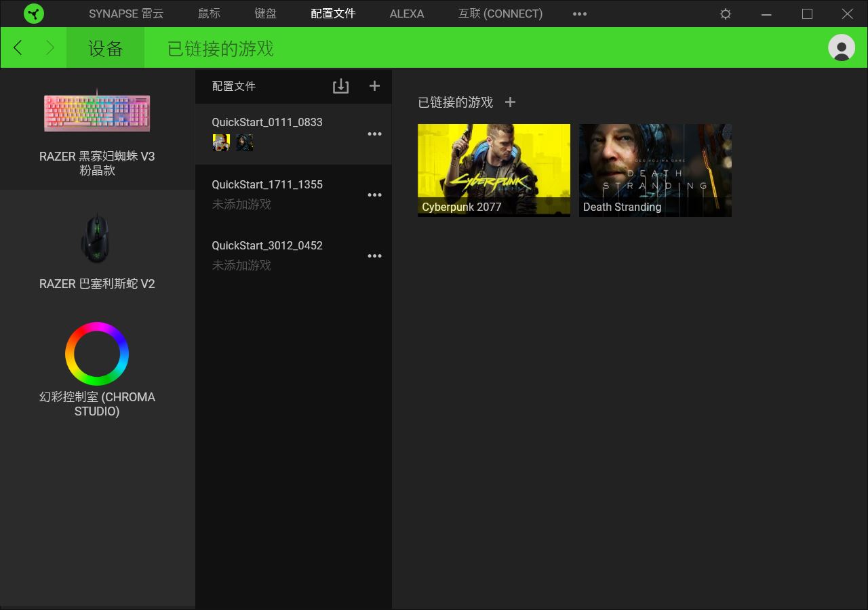Open the Cyberpunk 2077 game thumbnail

pos(494,170)
